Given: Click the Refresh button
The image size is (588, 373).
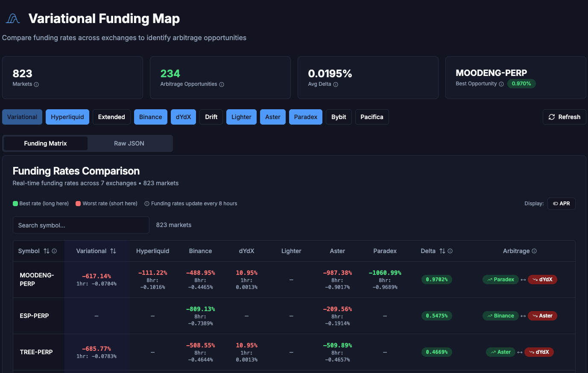Looking at the screenshot, I should 565,117.
